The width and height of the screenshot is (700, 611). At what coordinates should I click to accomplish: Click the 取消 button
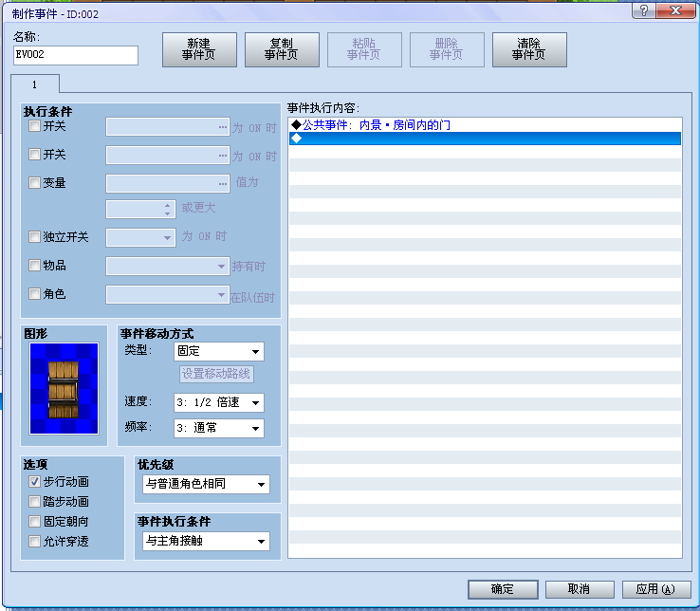pos(580,589)
